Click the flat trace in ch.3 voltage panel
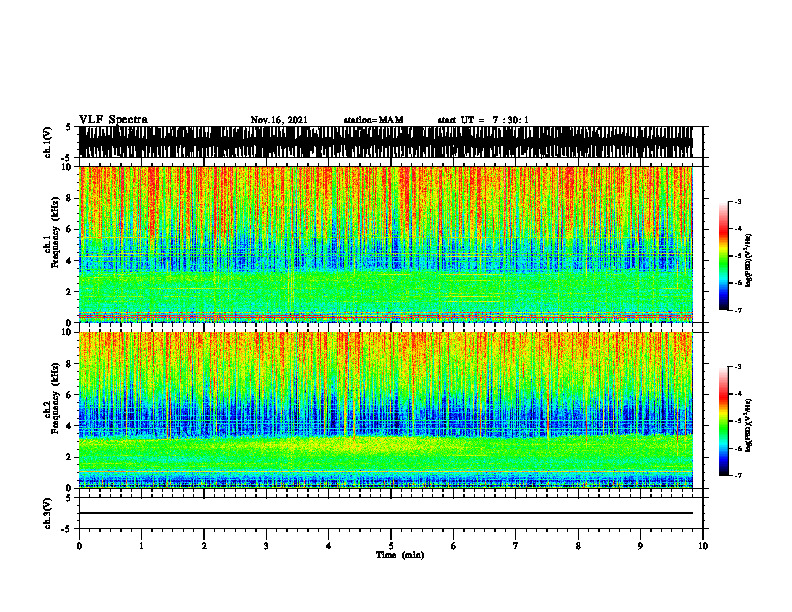 tap(386, 513)
